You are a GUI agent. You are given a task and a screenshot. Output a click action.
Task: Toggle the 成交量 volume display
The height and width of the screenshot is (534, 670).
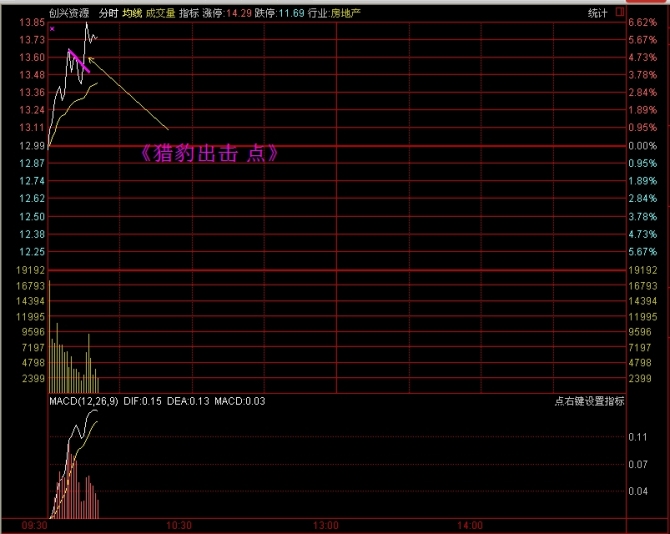pyautogui.click(x=160, y=13)
